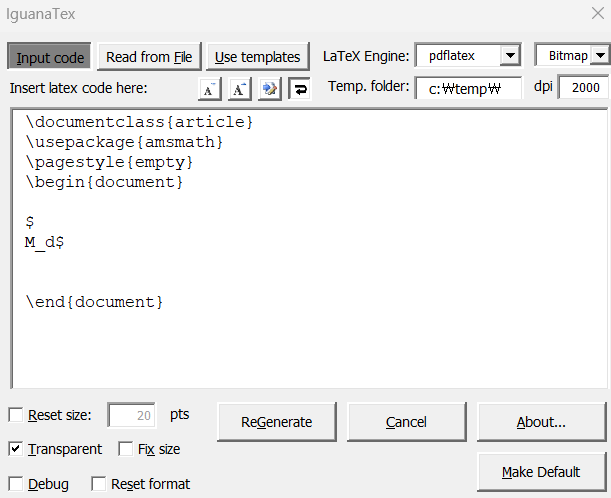Click the \end{document} line
Screen dimensions: 611x498
[x=94, y=302]
